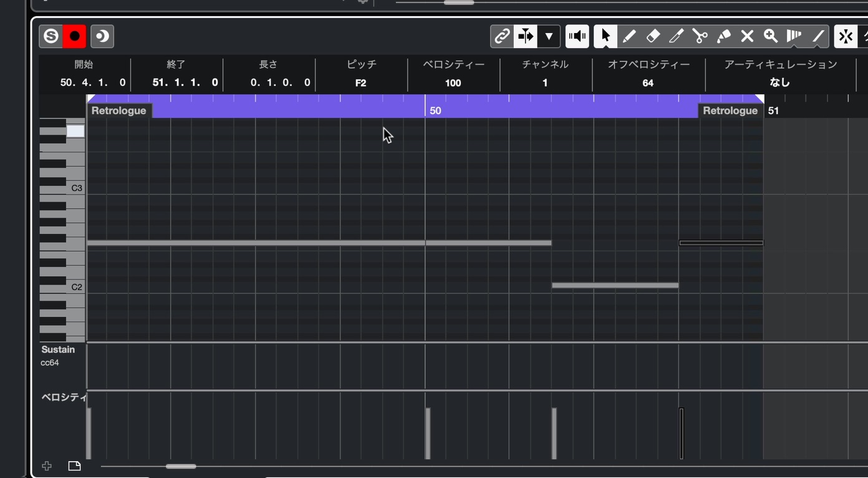Click the third velocity bar from the left
The width and height of the screenshot is (868, 478).
tap(554, 434)
